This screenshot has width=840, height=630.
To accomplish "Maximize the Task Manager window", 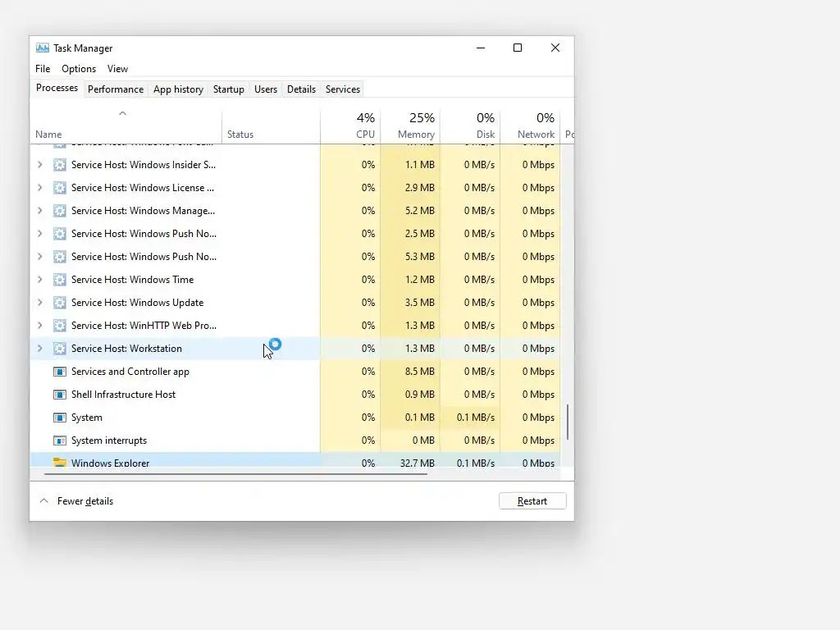I will pos(518,48).
